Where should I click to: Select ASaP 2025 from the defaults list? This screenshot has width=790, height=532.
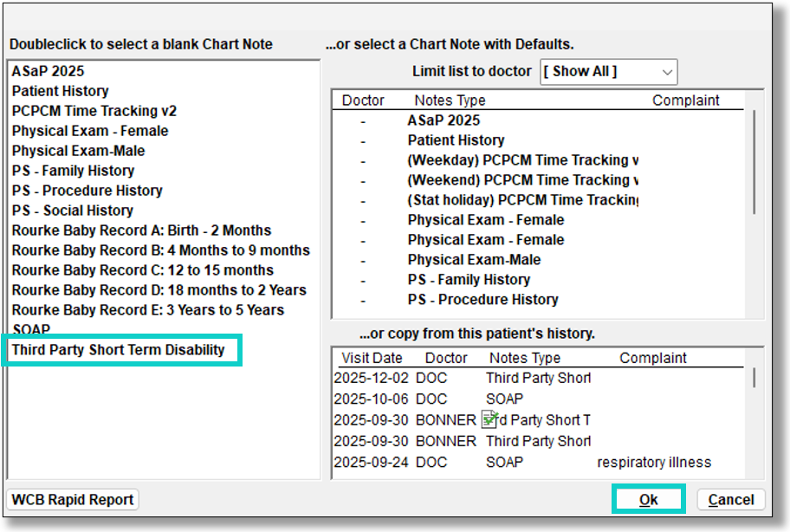[444, 120]
